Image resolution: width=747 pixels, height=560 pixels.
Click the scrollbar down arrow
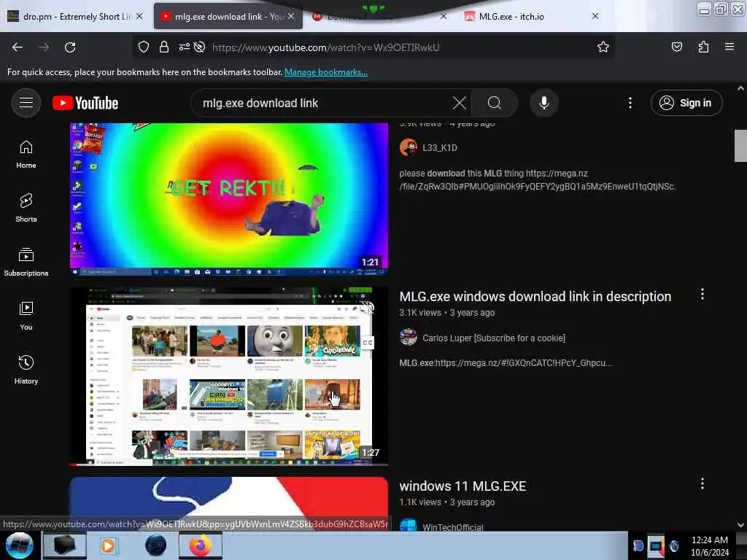point(740,525)
